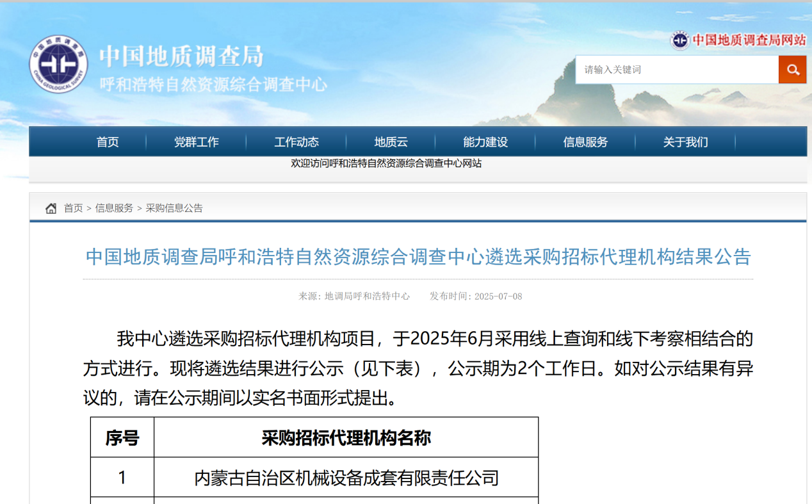Follow the 中国地质调查局网站 link at top right
This screenshot has height=504, width=812.
coord(749,40)
